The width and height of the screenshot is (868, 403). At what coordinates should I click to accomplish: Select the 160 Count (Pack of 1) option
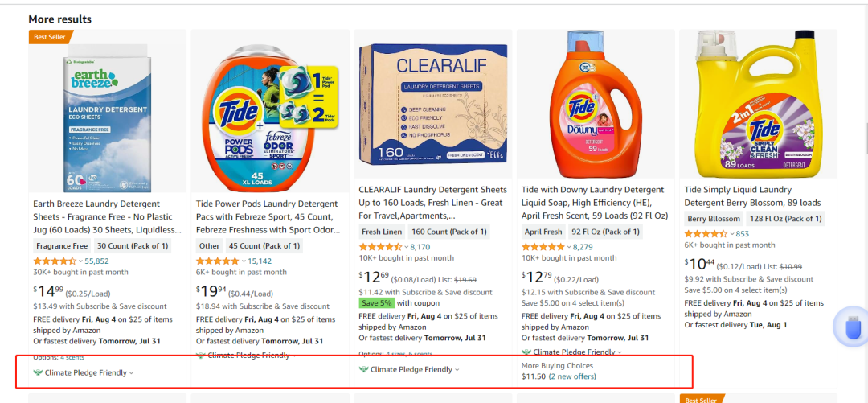[449, 232]
